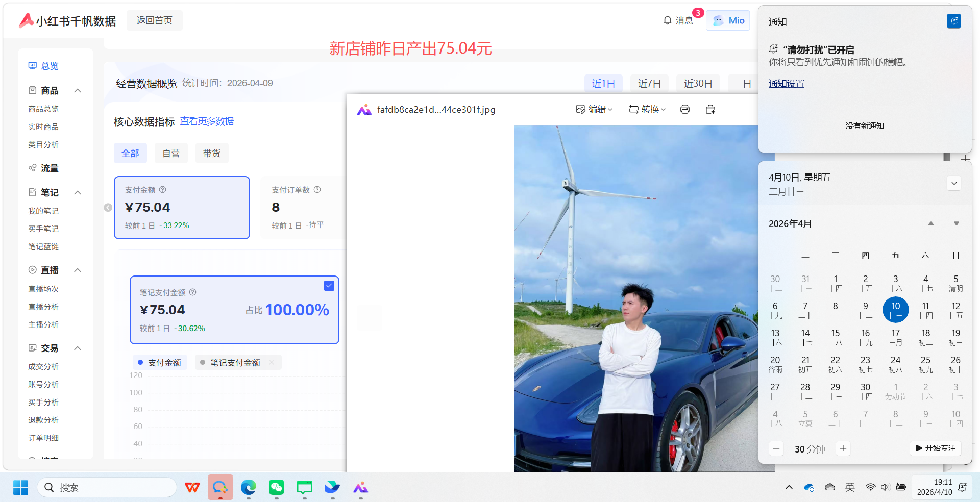Open 订单明细 in the sidebar

[43, 438]
